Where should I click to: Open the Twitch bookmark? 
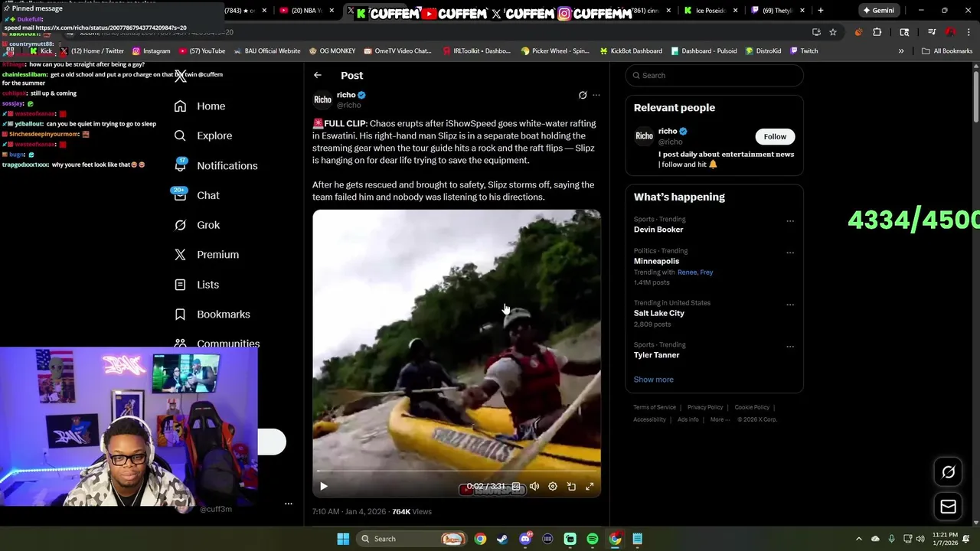[x=804, y=51]
